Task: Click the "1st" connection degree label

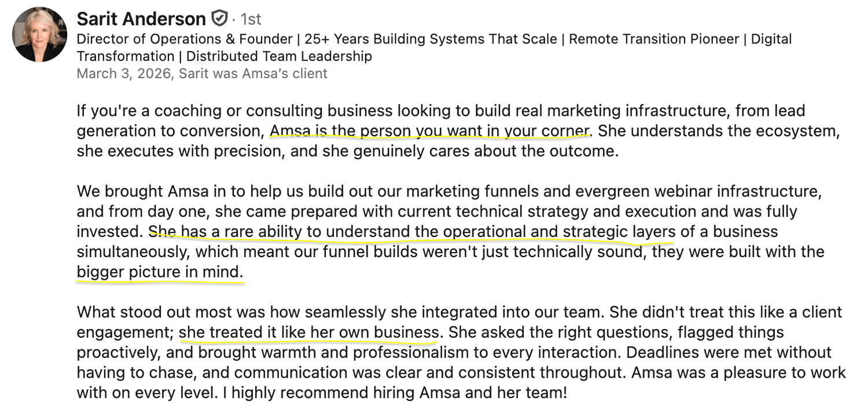Action: [x=251, y=19]
